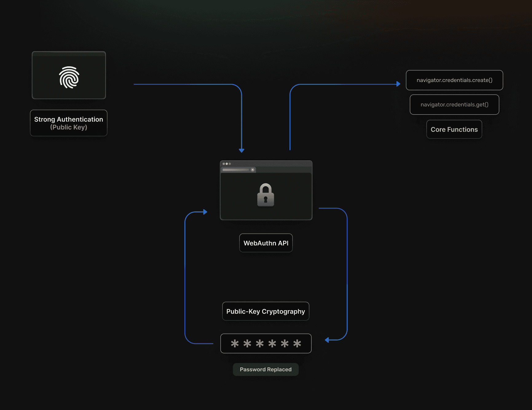This screenshot has height=410, width=532.
Task: Click arrowhead pointing right at browser's left side
Action: (x=205, y=212)
